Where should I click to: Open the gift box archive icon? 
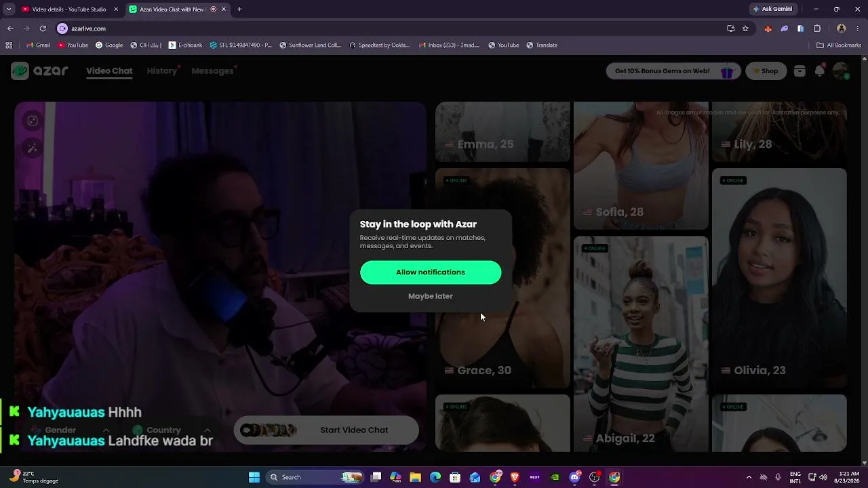[x=800, y=71]
